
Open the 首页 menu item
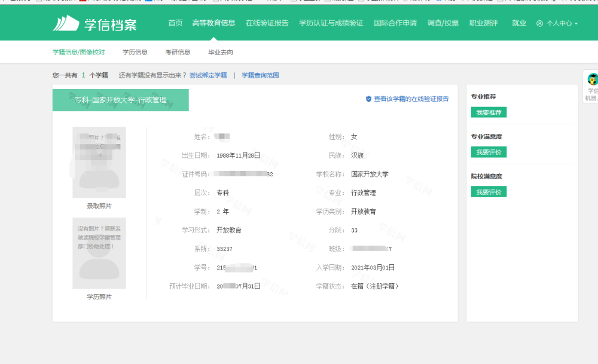click(175, 23)
